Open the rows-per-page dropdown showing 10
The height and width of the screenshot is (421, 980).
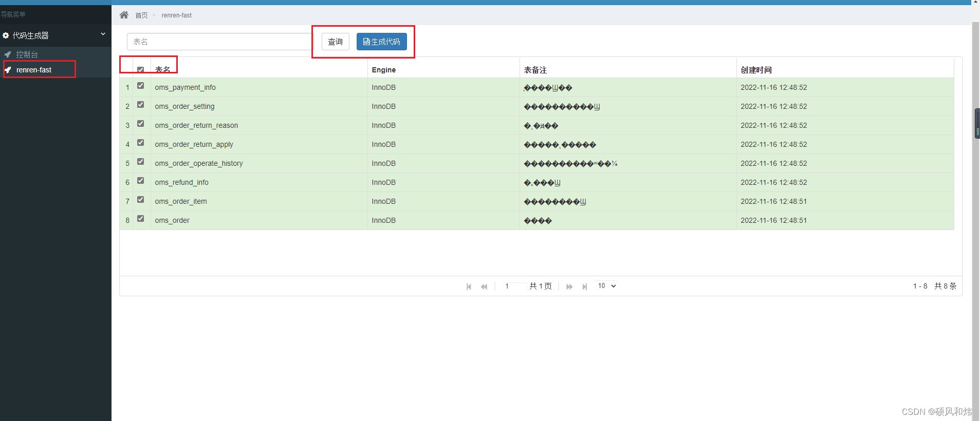(x=606, y=286)
